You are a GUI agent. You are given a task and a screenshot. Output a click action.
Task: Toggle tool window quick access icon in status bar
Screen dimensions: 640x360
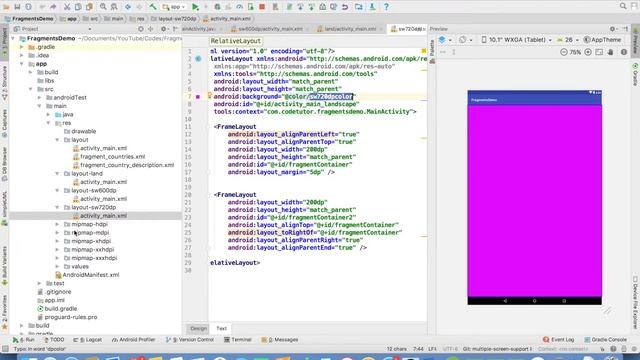point(5,349)
